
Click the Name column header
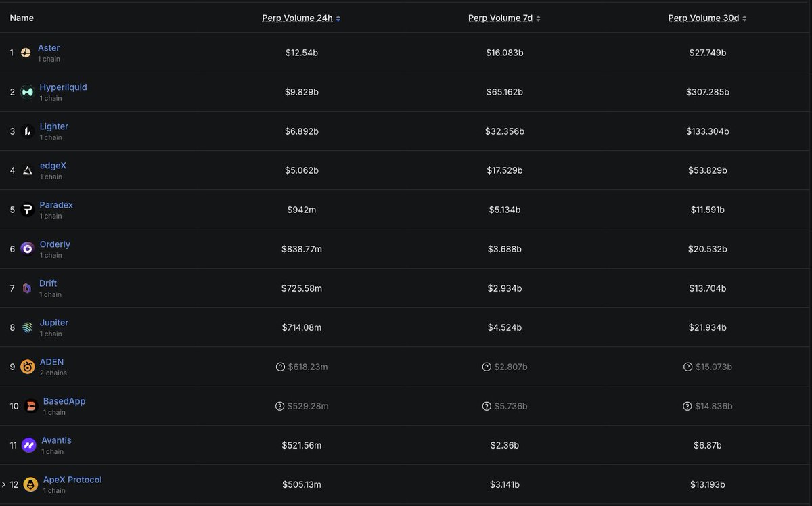(22, 18)
